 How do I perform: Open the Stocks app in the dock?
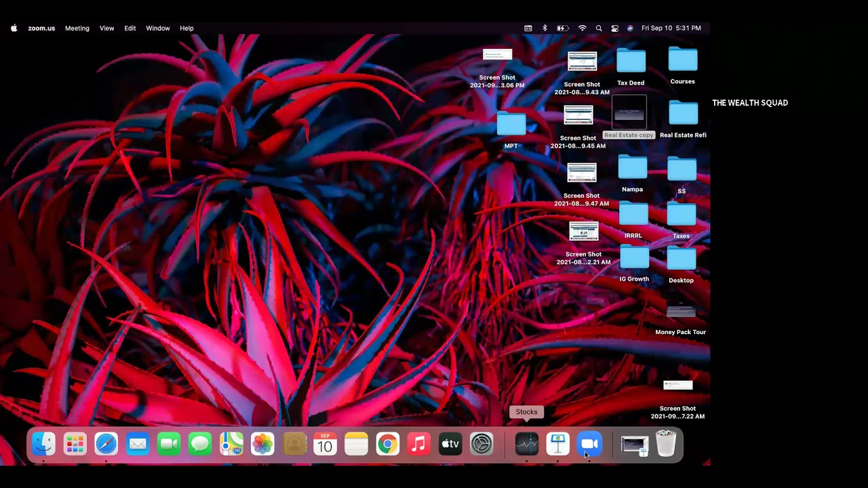[x=526, y=445]
